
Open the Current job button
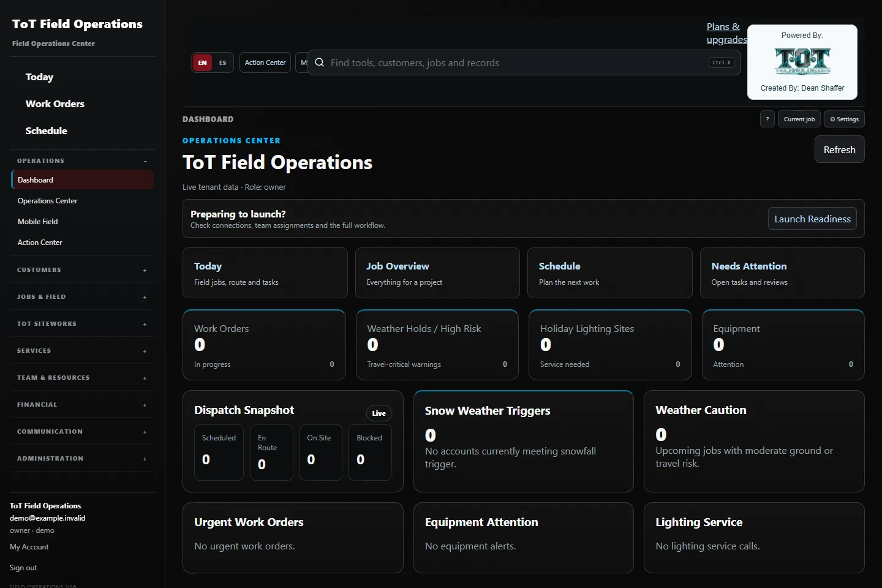tap(799, 119)
